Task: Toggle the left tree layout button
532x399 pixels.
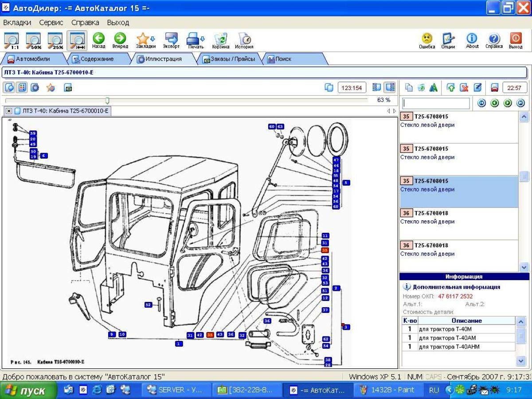Action: click(x=377, y=87)
